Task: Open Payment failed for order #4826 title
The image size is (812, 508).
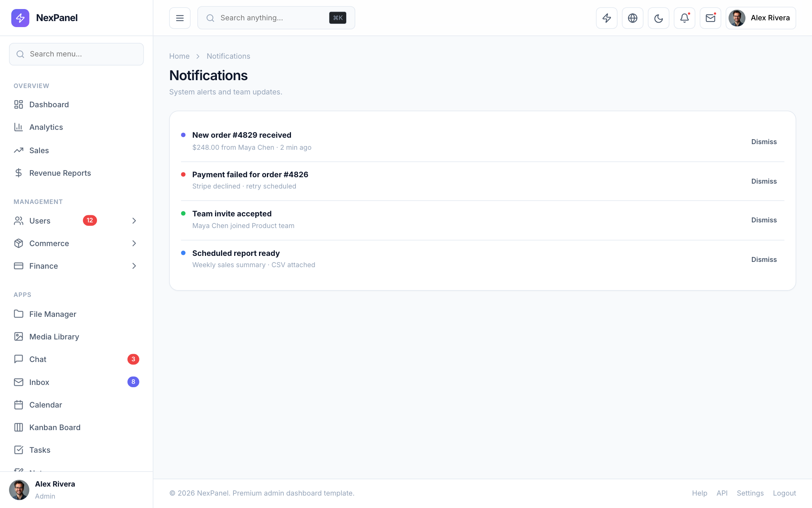Action: (x=250, y=174)
